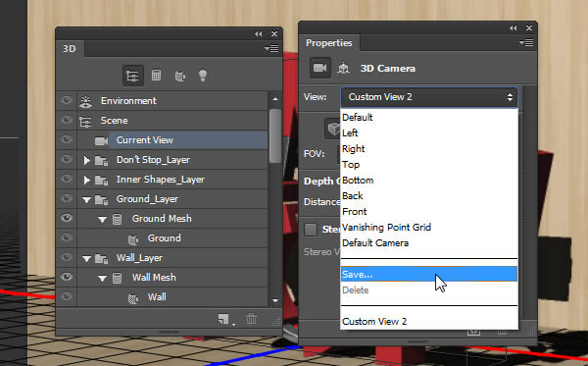Screen dimensions: 588x366
Task: Filter 3D panel by meshes
Action: tap(157, 76)
